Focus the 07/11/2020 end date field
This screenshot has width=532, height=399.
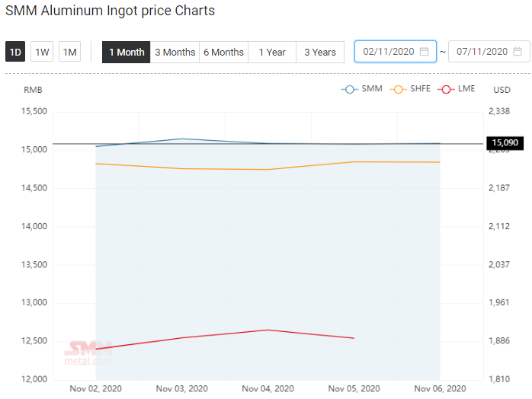pos(489,52)
